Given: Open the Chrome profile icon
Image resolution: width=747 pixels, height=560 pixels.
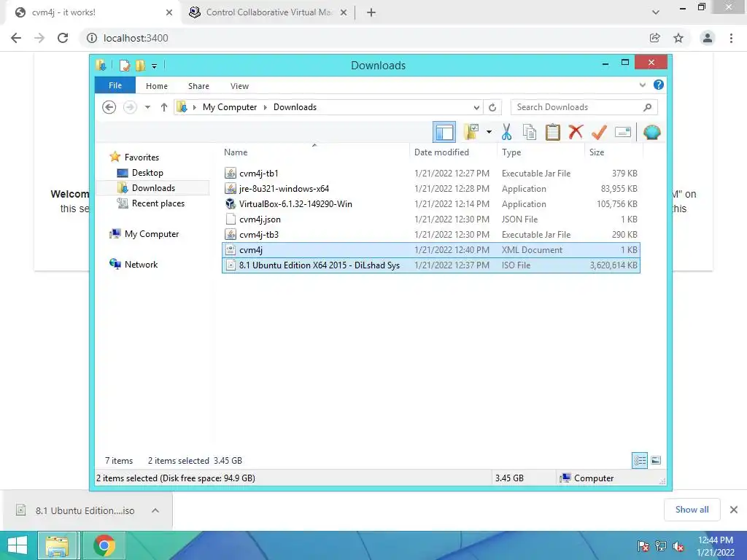Looking at the screenshot, I should click(x=708, y=38).
